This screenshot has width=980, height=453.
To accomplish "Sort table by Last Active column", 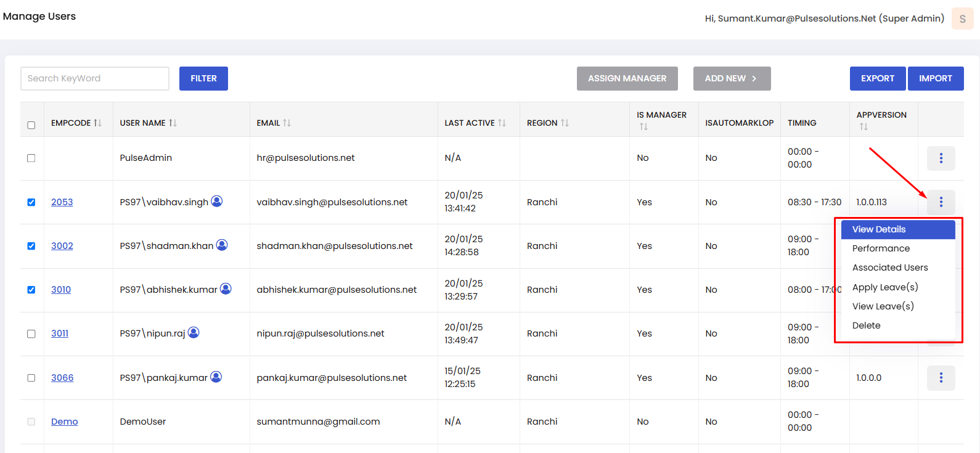I will [x=502, y=123].
